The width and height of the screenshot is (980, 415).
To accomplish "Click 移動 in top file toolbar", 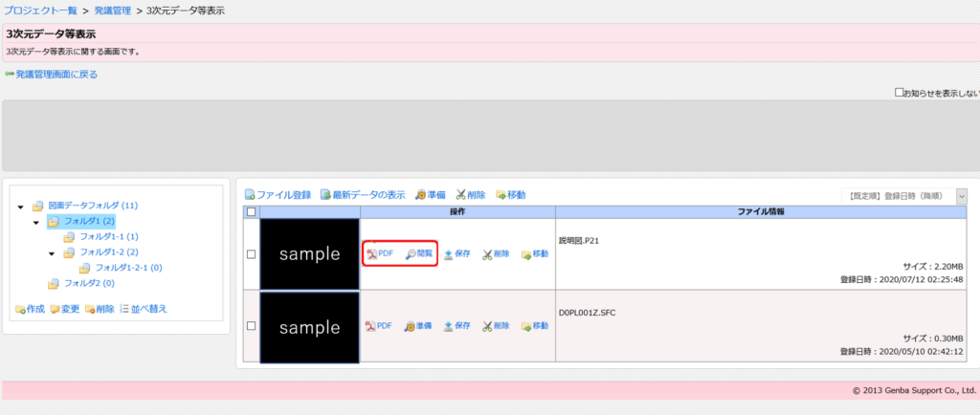I will click(x=510, y=195).
